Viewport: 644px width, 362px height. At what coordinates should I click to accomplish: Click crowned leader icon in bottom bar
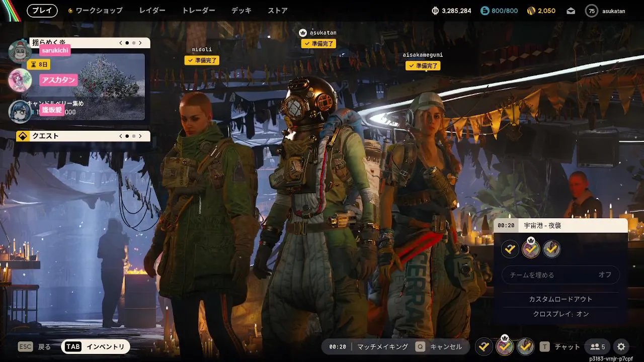click(505, 346)
